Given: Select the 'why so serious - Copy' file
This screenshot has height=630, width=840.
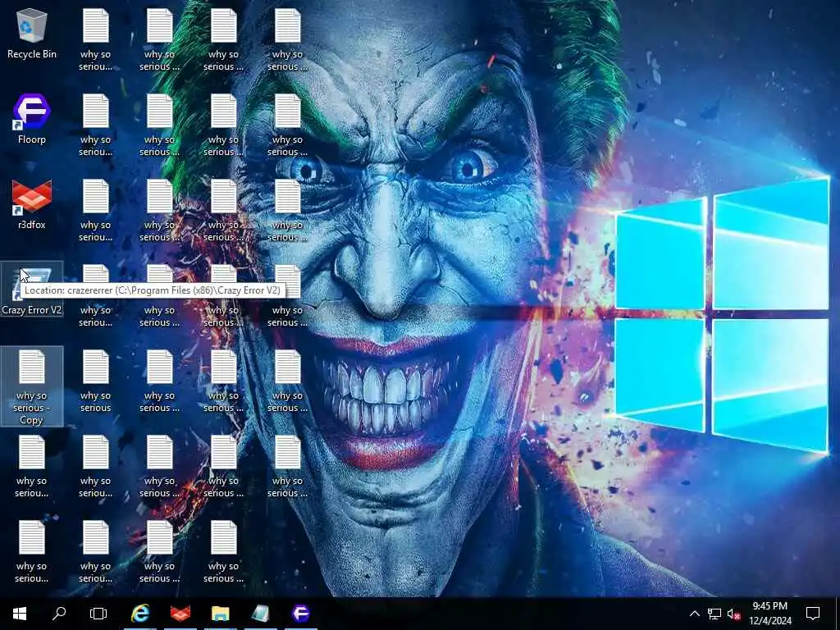Looking at the screenshot, I should click(x=32, y=387).
